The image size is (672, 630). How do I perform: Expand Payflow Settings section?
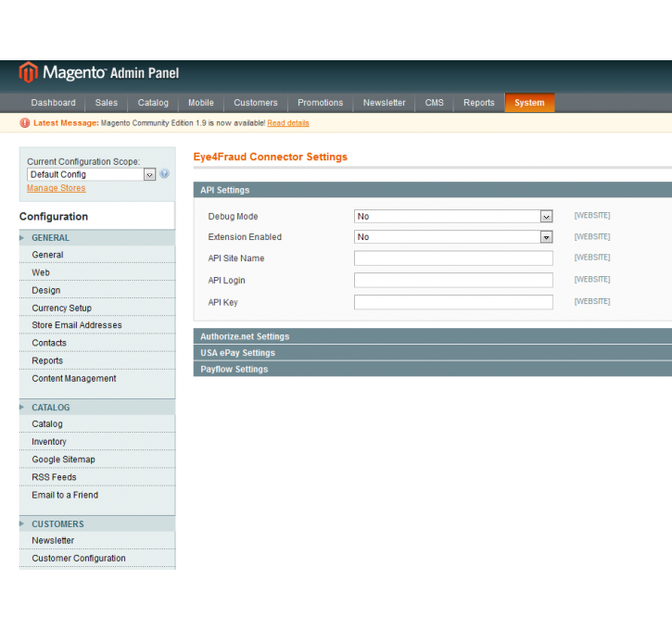(433, 369)
